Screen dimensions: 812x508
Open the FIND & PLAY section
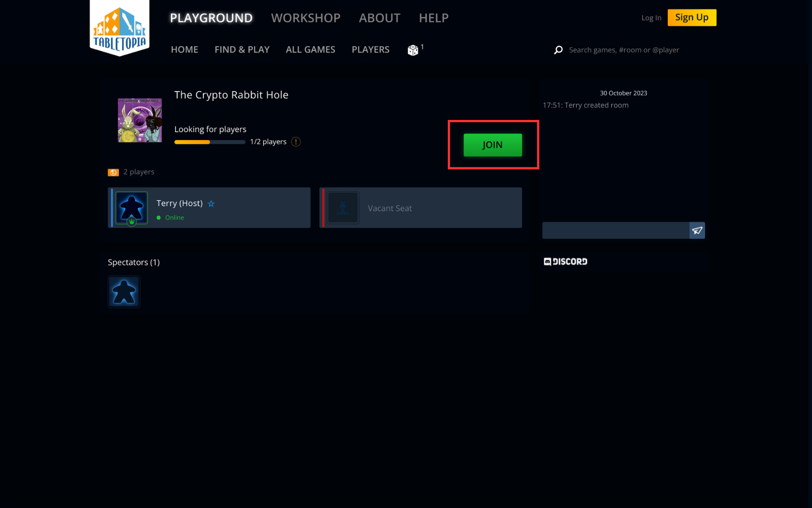(x=242, y=49)
